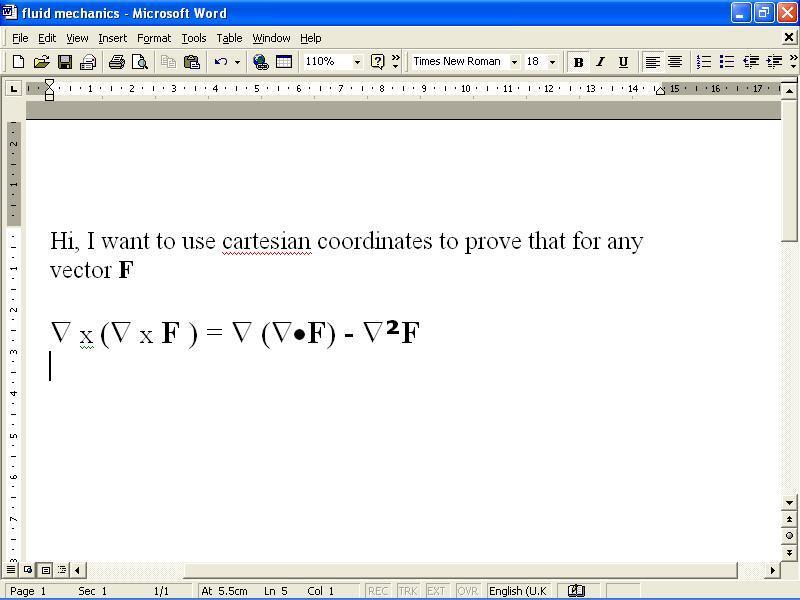Click OVR overtype indicator in status bar
The image size is (800, 600).
tap(467, 591)
